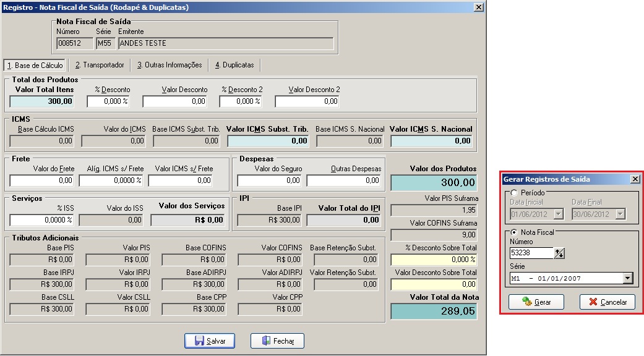The height and width of the screenshot is (356, 644).
Task: Click the Valor Desconto 2 field
Action: [307, 101]
